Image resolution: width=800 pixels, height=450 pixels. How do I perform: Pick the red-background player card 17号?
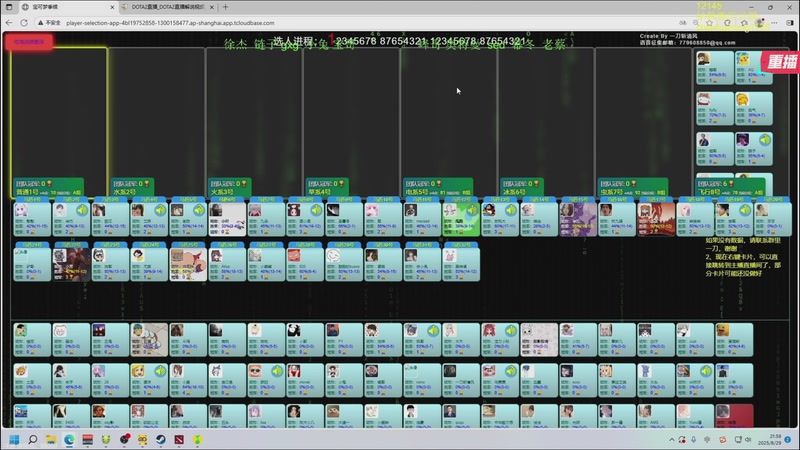pos(656,219)
